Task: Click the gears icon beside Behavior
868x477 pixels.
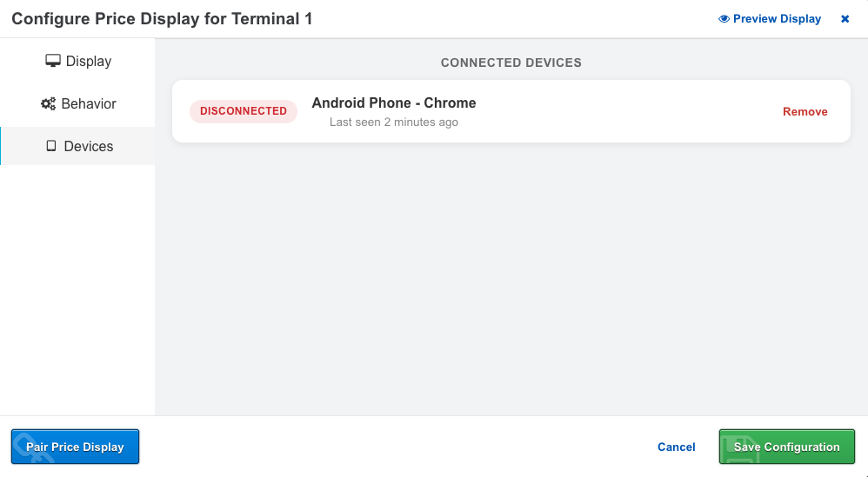Action: point(49,103)
